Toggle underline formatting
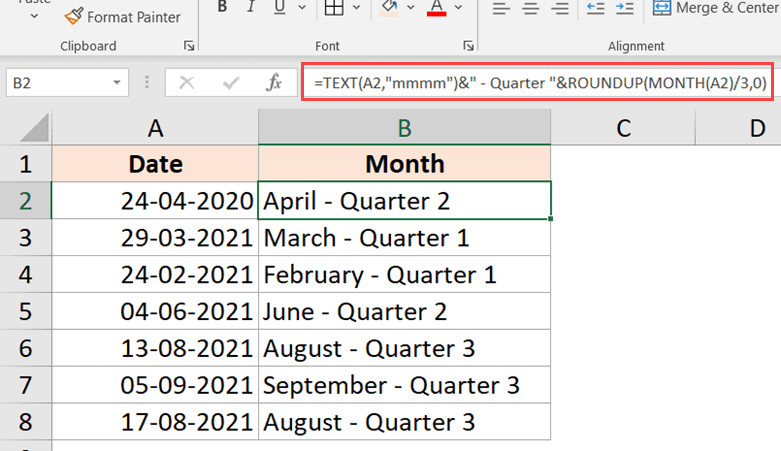Viewport: 781px width, 451px height. 279,8
